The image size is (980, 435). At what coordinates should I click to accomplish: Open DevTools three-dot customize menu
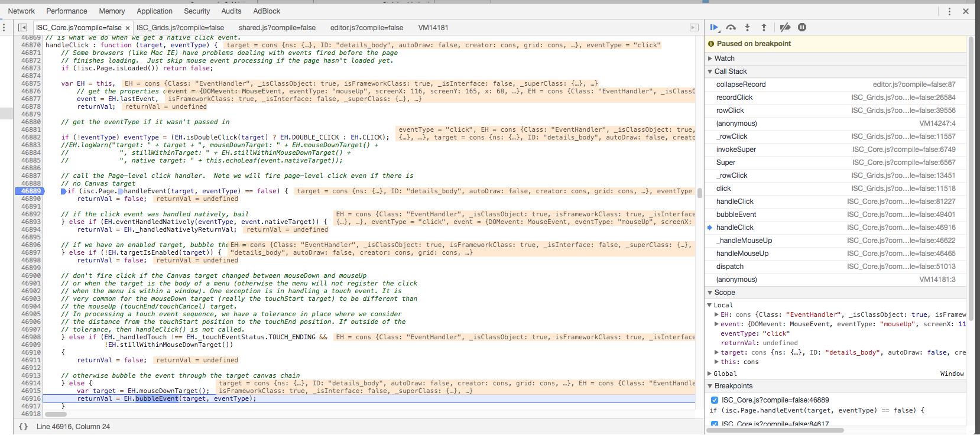949,11
